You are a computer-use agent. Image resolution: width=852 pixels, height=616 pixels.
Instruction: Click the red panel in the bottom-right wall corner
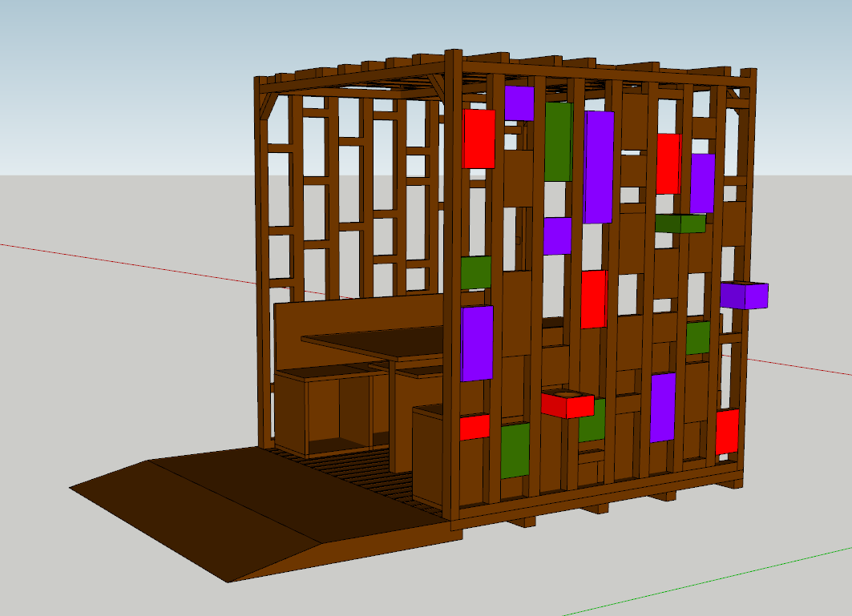coord(727,431)
